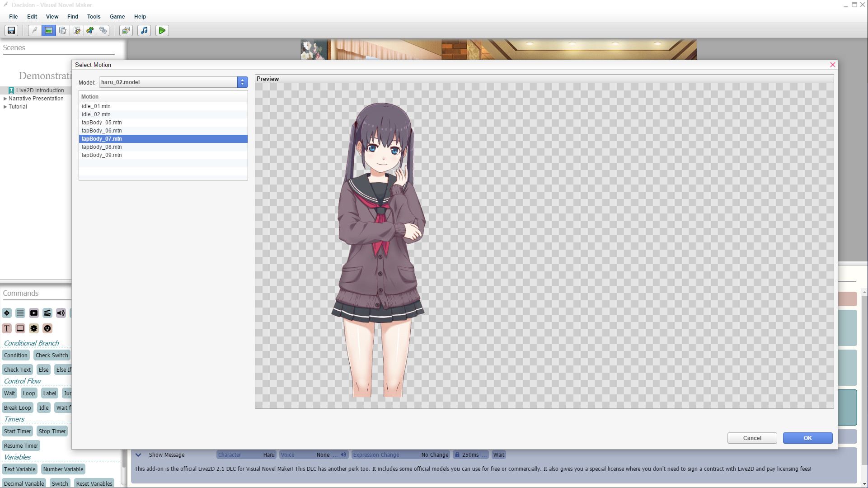
Task: Click the music manager toolbar icon
Action: click(144, 30)
